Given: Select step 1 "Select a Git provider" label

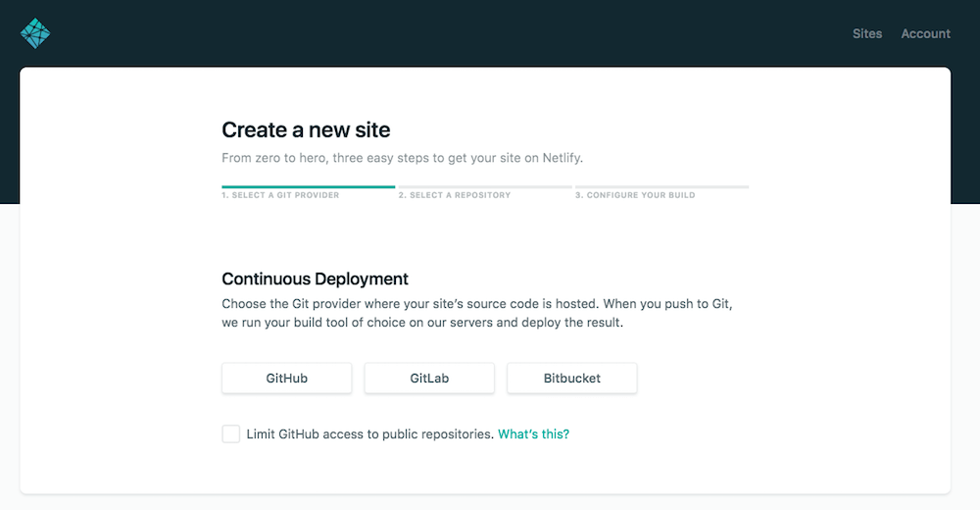Looking at the screenshot, I should click(280, 195).
